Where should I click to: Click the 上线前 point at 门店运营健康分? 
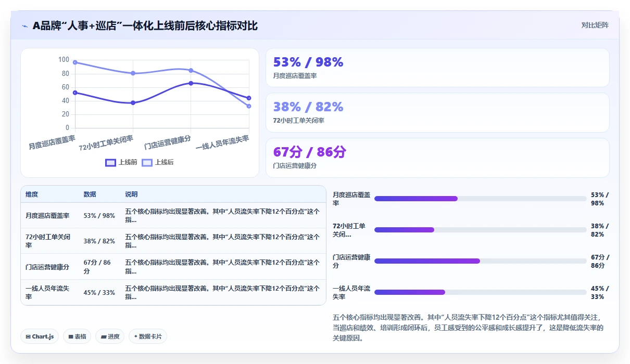(191, 83)
